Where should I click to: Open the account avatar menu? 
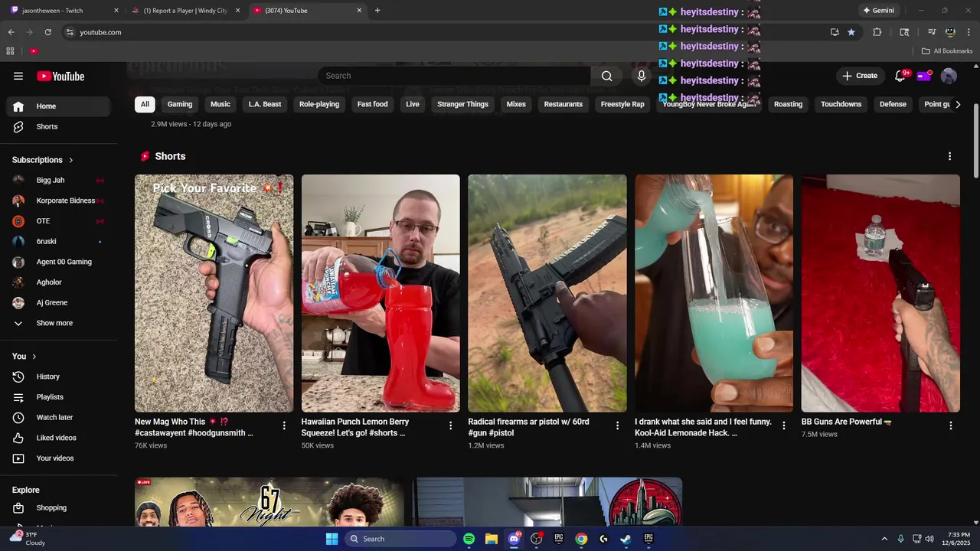[949, 76]
